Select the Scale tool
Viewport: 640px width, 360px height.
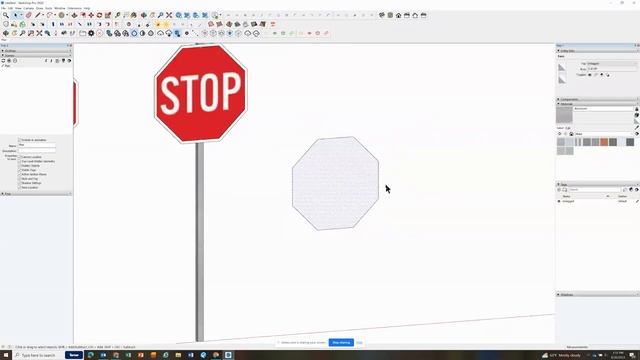coord(108,15)
